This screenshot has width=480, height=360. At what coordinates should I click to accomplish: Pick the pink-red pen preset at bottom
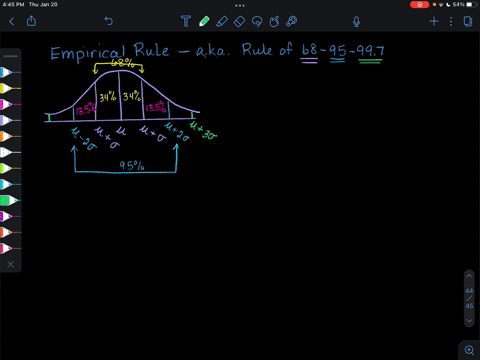pyautogui.click(x=10, y=248)
